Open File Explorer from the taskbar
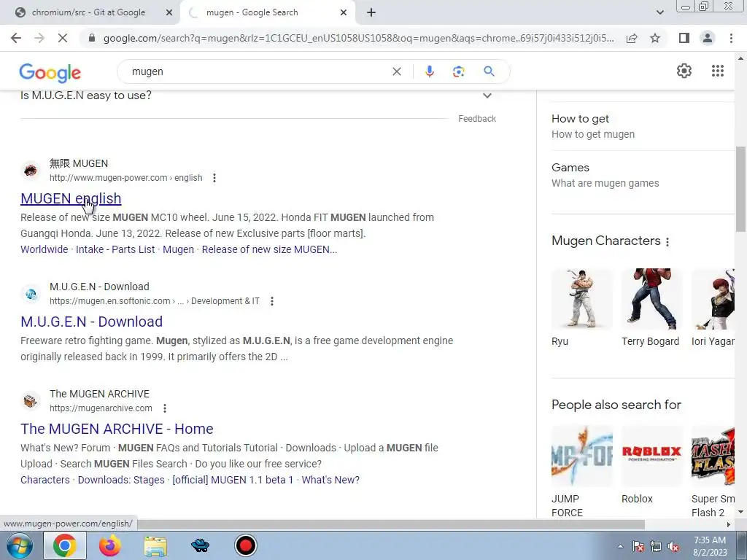This screenshot has width=747, height=560. [x=155, y=545]
